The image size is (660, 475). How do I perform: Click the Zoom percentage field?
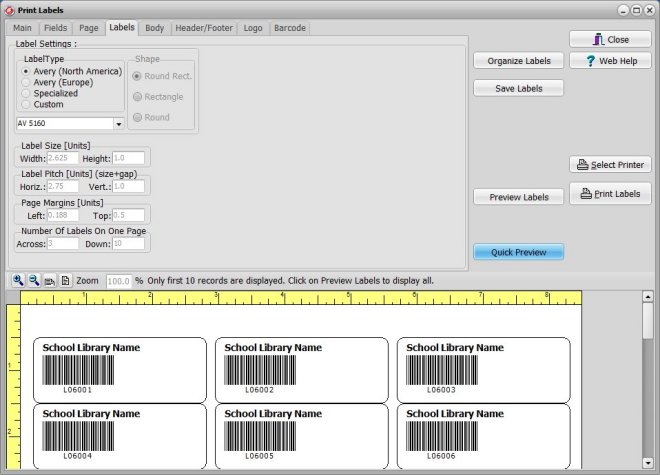[x=119, y=281]
